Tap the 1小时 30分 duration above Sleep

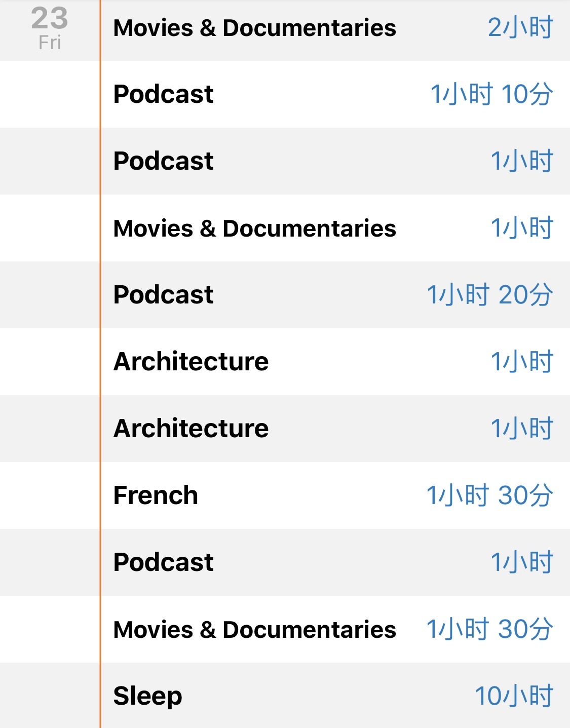(x=490, y=629)
